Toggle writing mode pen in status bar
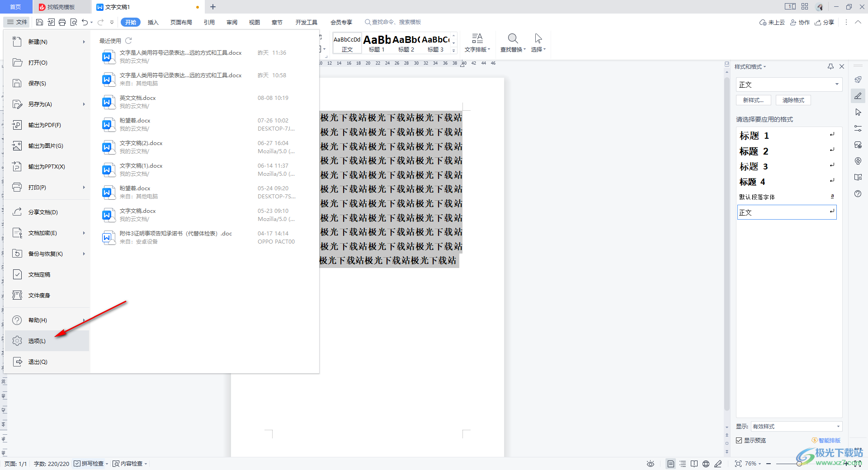The width and height of the screenshot is (868, 470). (718, 464)
